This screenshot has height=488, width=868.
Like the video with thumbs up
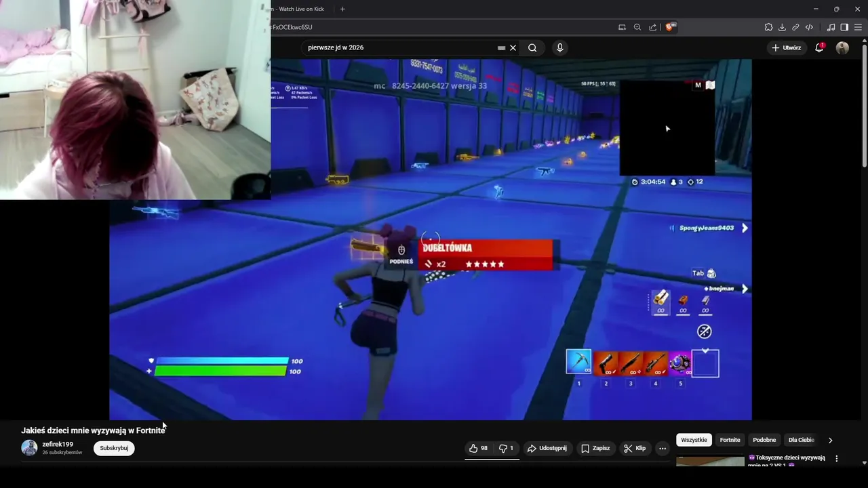click(x=478, y=448)
